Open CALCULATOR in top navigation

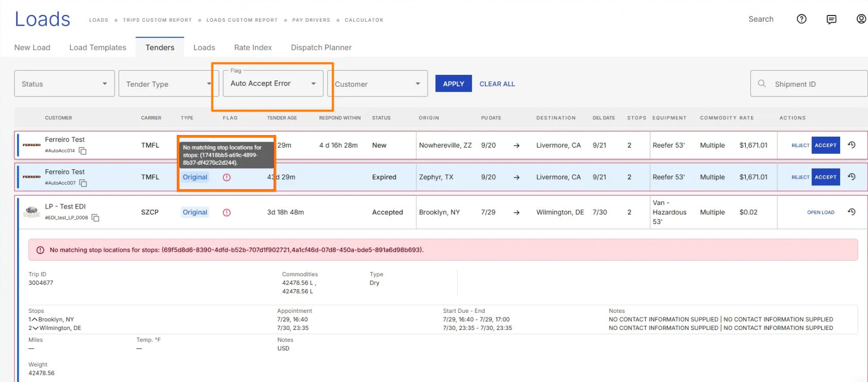[364, 20]
